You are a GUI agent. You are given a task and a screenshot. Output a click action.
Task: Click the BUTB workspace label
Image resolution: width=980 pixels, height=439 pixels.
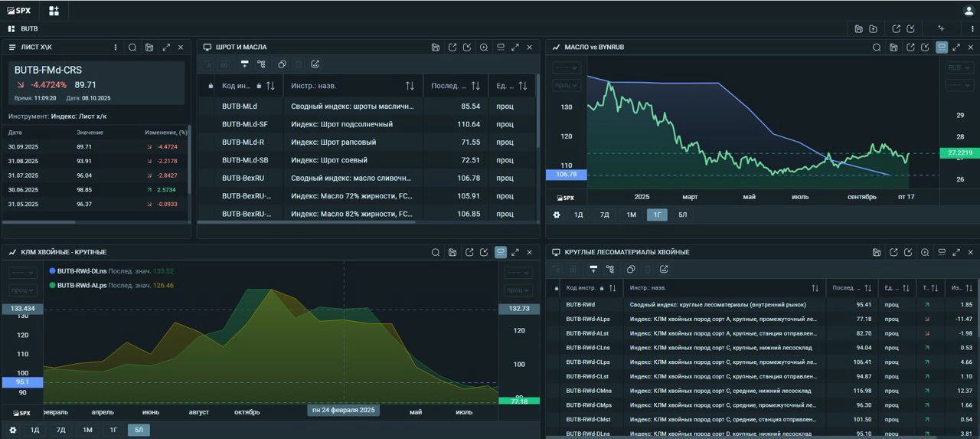pyautogui.click(x=29, y=28)
